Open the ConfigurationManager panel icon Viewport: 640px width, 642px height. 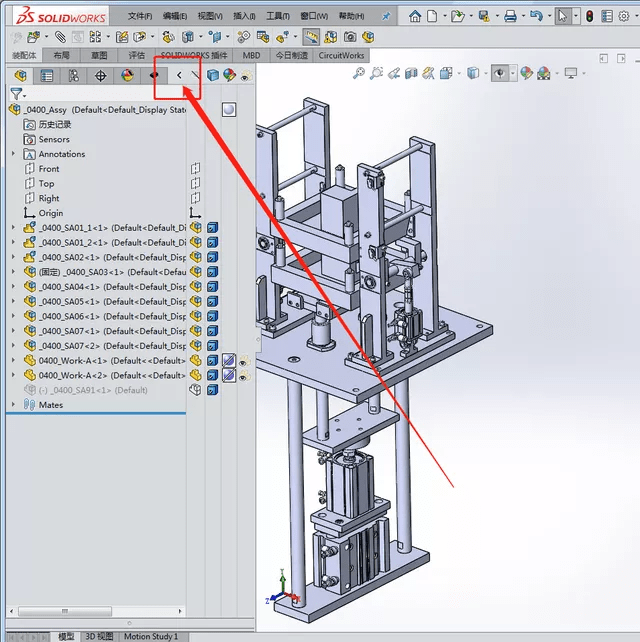coord(73,75)
